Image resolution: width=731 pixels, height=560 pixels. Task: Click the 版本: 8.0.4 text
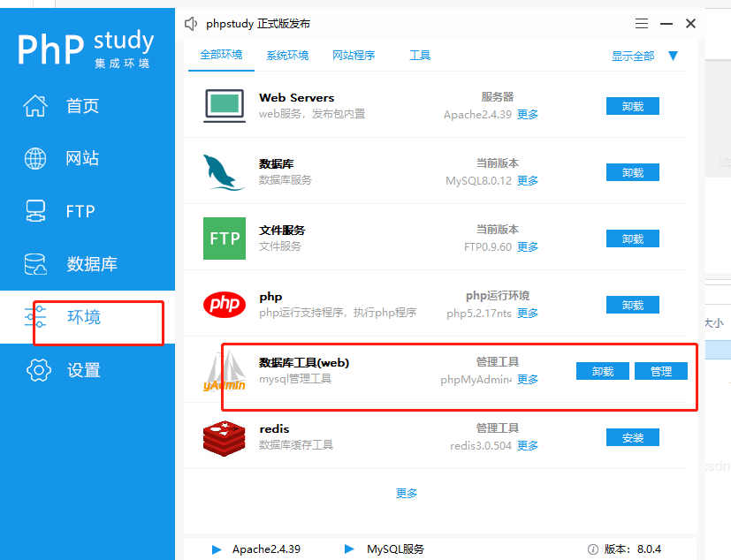point(633,549)
